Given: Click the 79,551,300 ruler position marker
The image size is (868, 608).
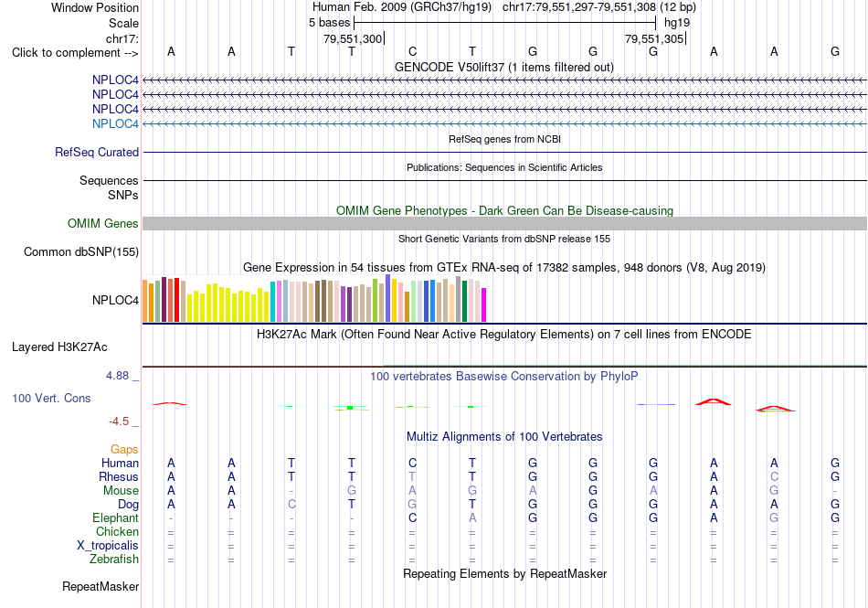Looking at the screenshot, I should [353, 38].
